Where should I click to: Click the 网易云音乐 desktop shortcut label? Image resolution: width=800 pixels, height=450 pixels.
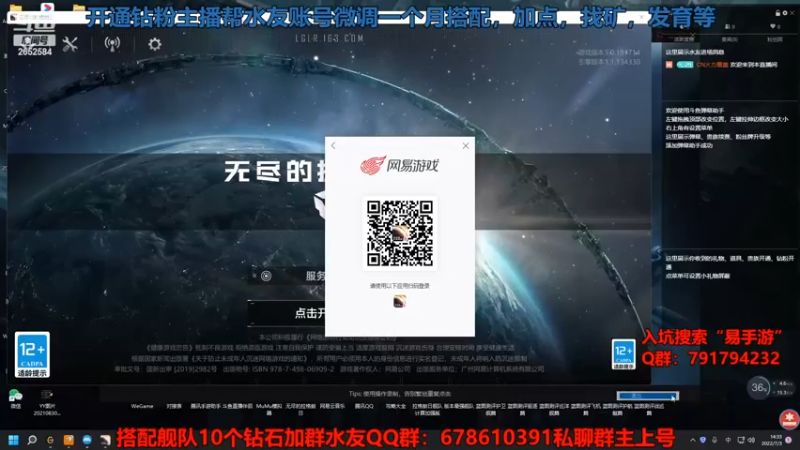coord(332,406)
